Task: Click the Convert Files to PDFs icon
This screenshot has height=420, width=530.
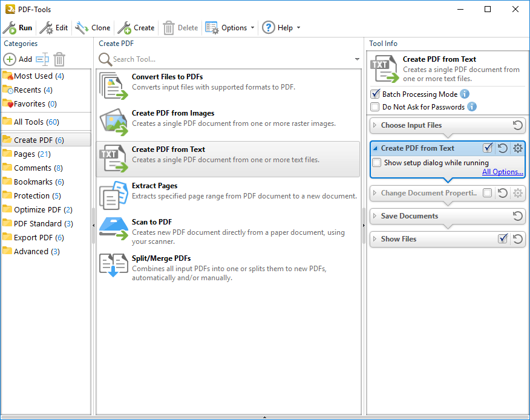Action: pyautogui.click(x=114, y=86)
